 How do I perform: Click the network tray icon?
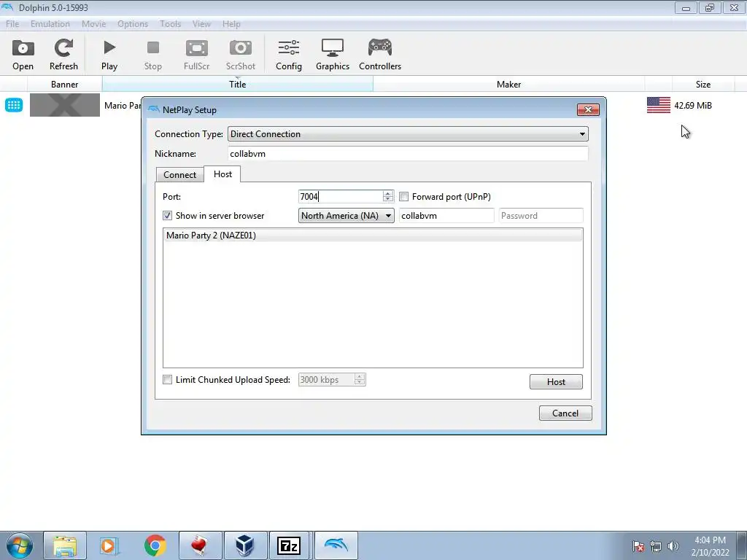[656, 546]
